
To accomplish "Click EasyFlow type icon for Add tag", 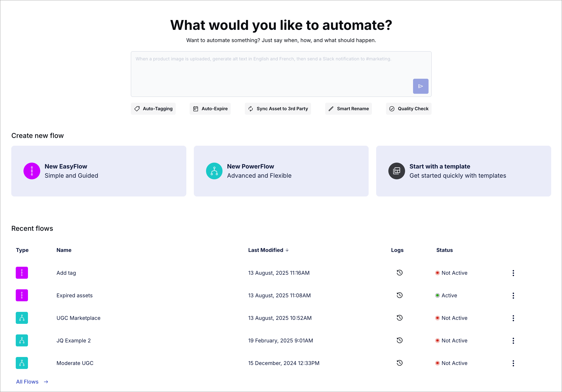I will click(x=22, y=273).
